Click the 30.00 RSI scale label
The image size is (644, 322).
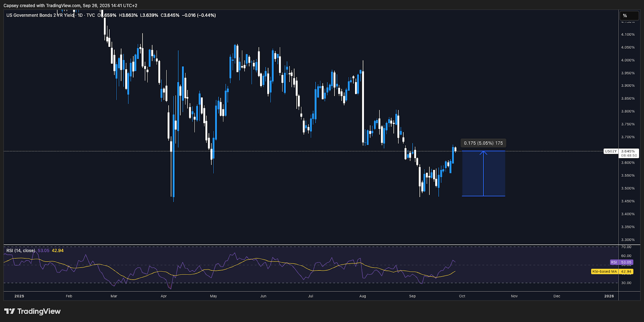[626, 283]
